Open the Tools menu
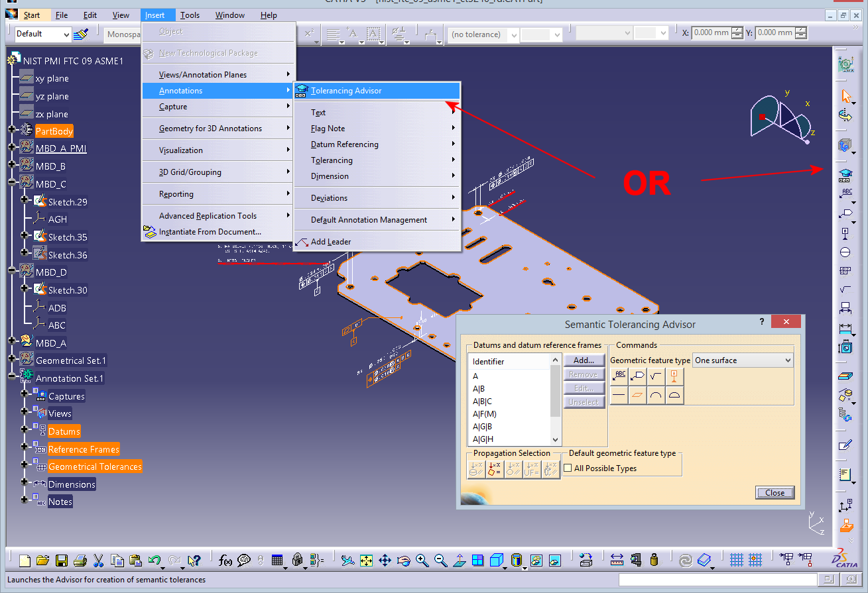 190,15
